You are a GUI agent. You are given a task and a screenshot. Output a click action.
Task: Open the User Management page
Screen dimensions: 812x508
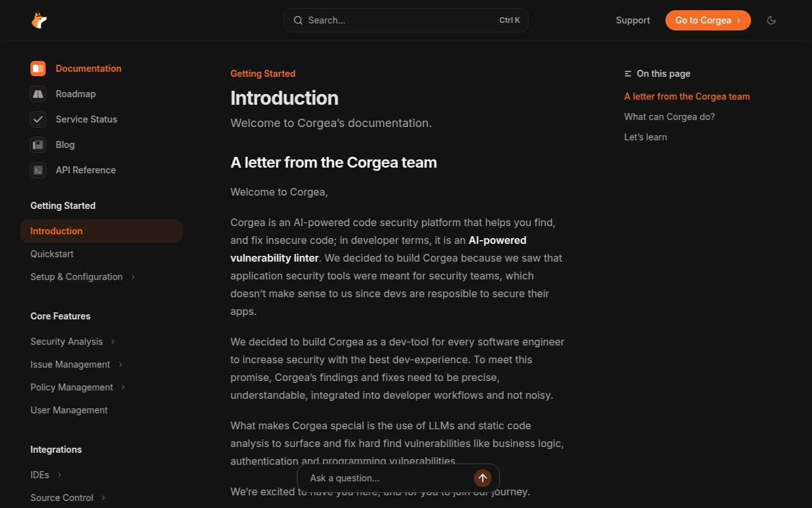69,410
